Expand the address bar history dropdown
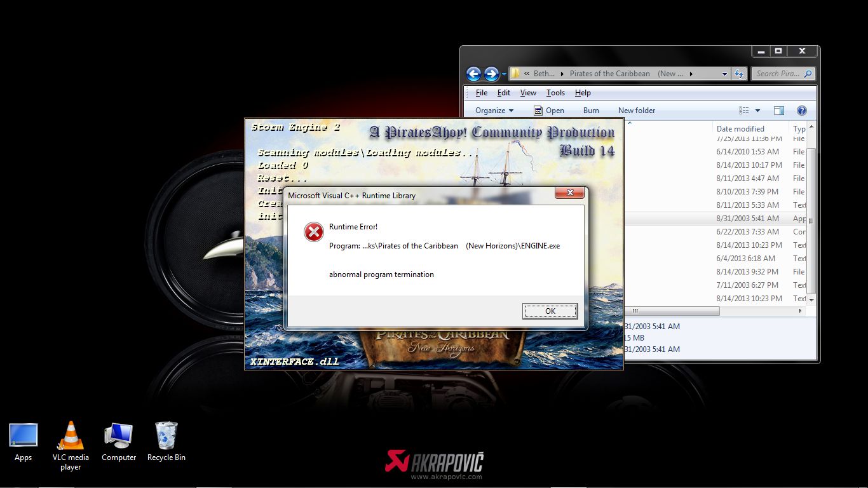The height and width of the screenshot is (488, 868). (x=724, y=74)
